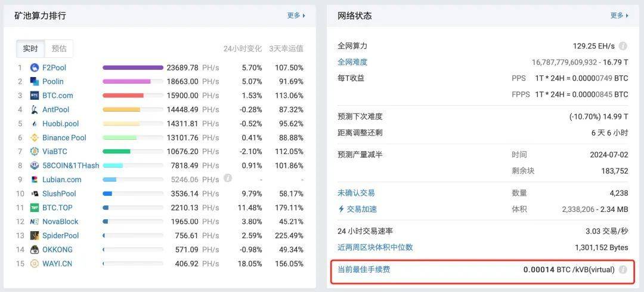Open 更多 in the 矿池算力排行 panel
Viewport: 644px width, 292px height.
click(x=296, y=16)
